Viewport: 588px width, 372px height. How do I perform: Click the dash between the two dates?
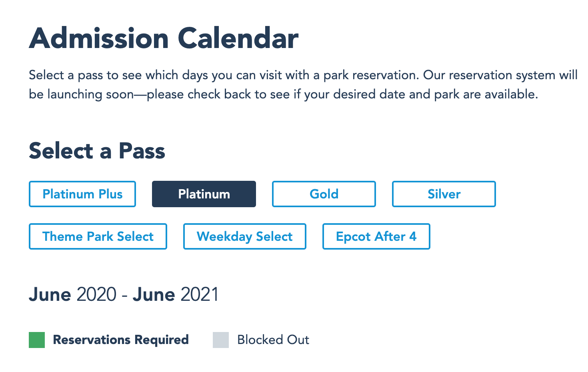(x=125, y=296)
